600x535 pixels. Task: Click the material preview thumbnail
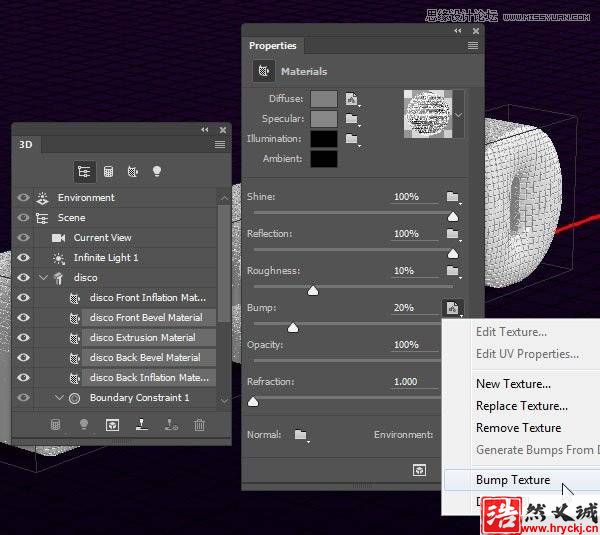(428, 114)
